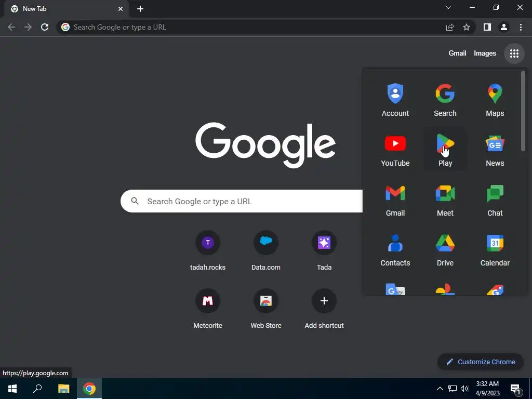Open the Google Play app
This screenshot has width=532, height=399.
click(445, 150)
